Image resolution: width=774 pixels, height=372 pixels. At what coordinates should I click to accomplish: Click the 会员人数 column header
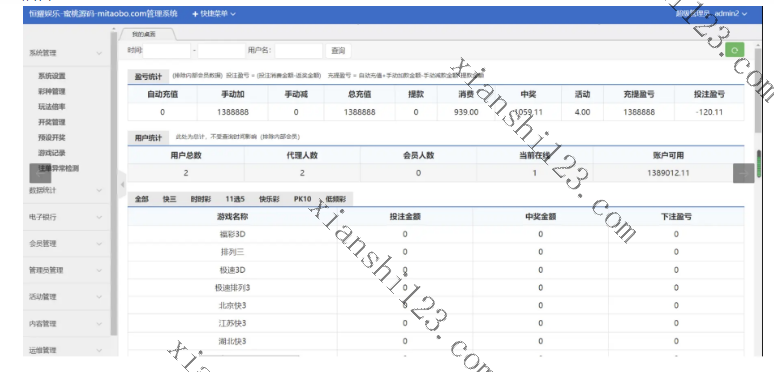pos(419,155)
